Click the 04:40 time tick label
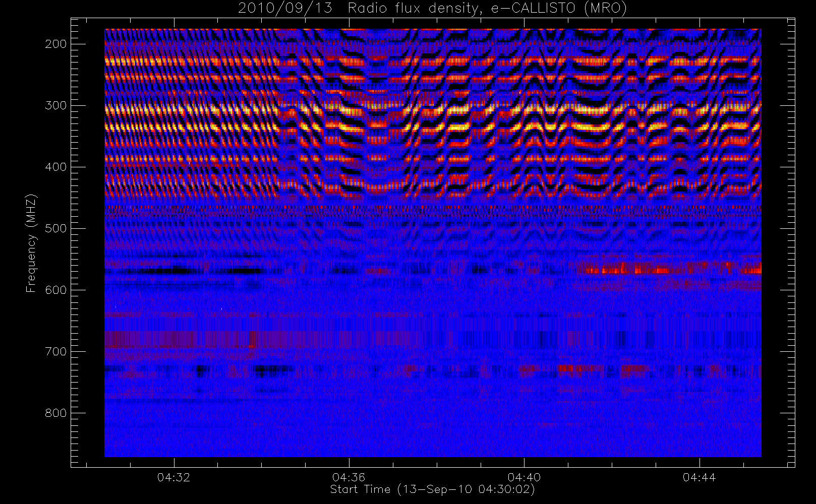Viewport: 816px width, 504px height. point(524,477)
